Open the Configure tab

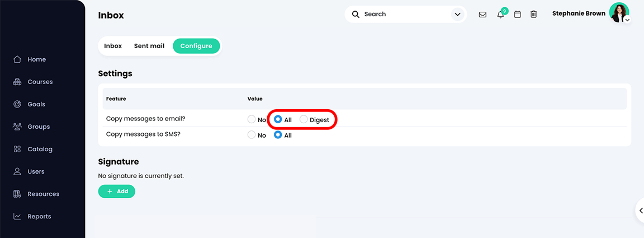coord(196,46)
